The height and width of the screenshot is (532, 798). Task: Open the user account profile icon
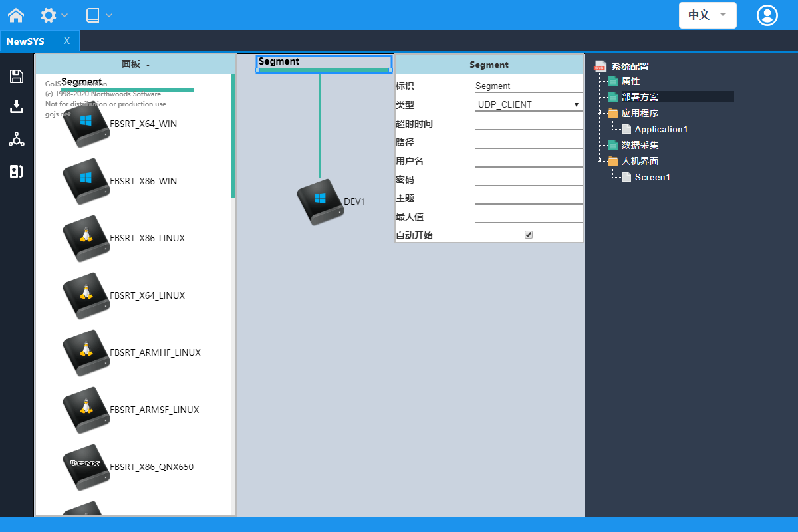(x=767, y=15)
